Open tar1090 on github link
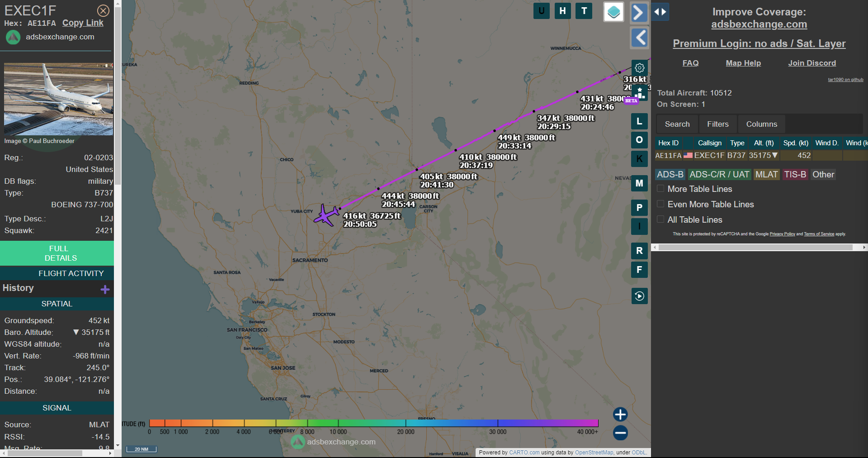 point(845,80)
